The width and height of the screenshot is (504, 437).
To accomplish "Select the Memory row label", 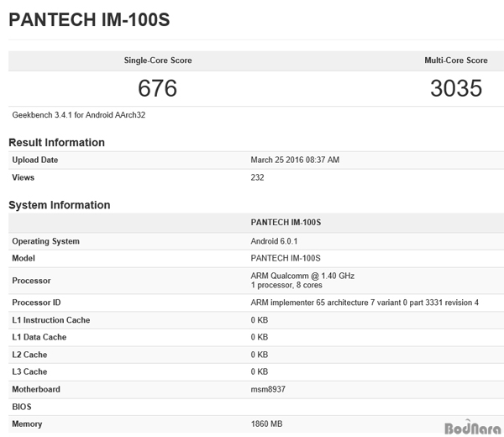I will click(x=27, y=424).
